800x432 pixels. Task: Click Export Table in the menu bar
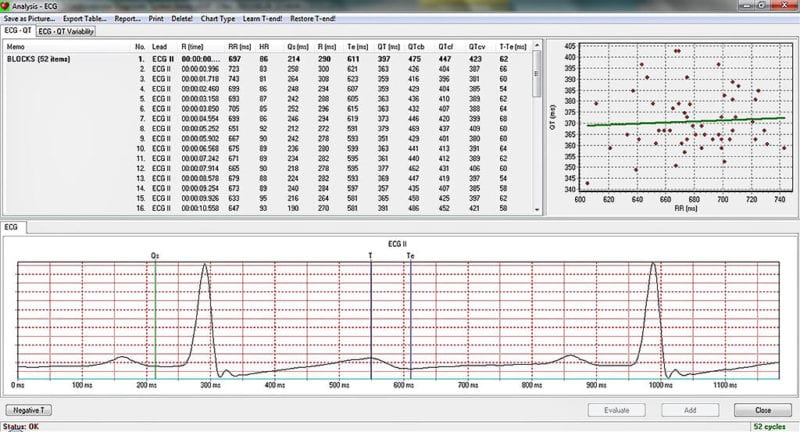click(84, 18)
